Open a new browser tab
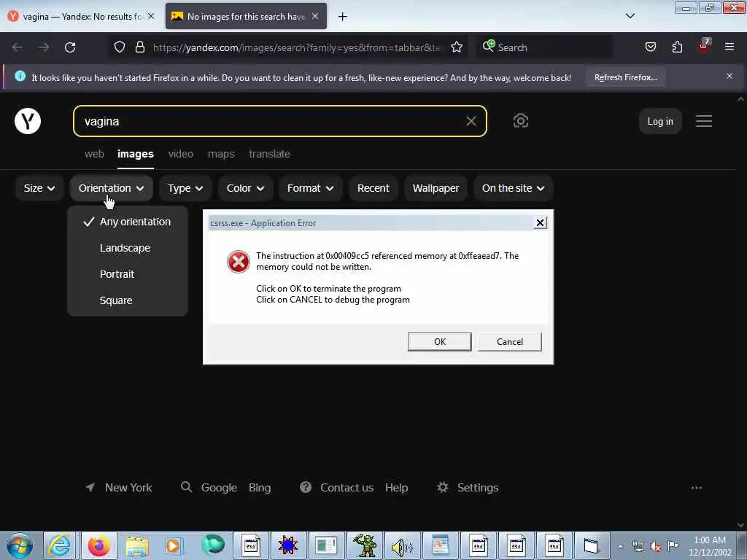 pyautogui.click(x=343, y=17)
